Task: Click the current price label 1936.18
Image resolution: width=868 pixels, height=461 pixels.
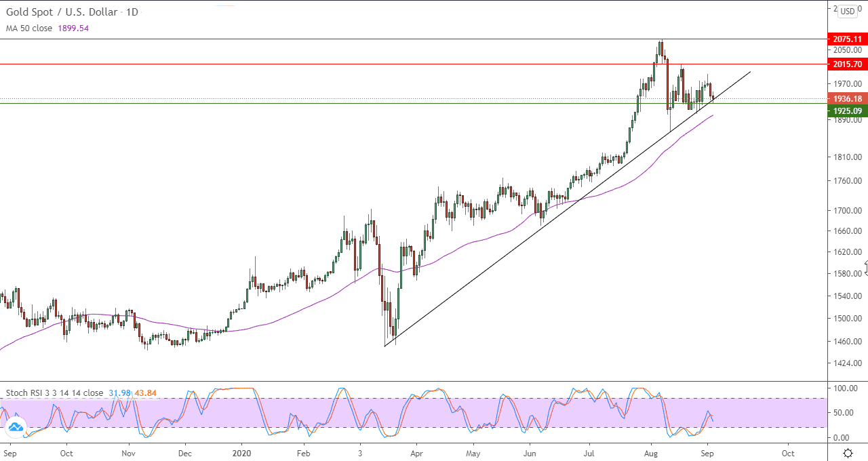Action: click(847, 98)
